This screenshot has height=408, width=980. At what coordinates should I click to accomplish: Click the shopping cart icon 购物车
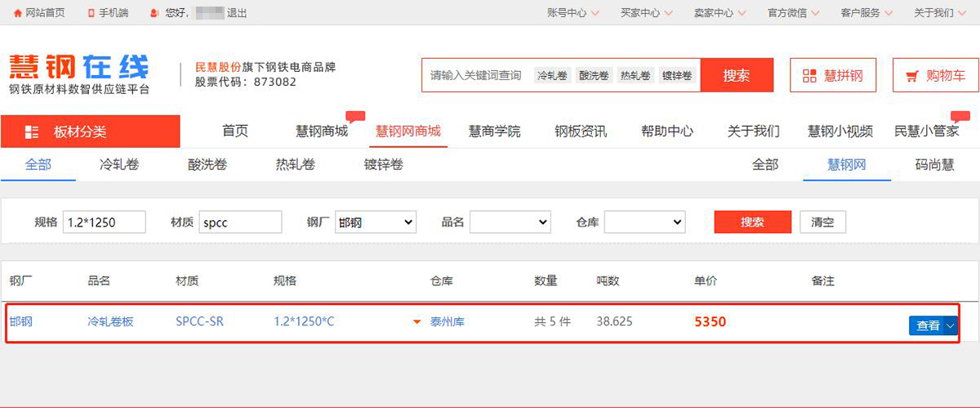[x=912, y=76]
